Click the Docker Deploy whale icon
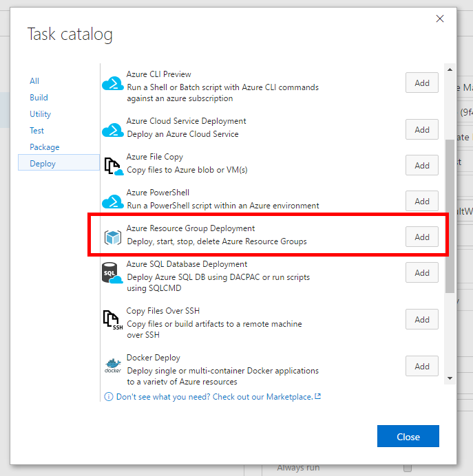Viewport: 473px width, 476px height. (x=113, y=366)
